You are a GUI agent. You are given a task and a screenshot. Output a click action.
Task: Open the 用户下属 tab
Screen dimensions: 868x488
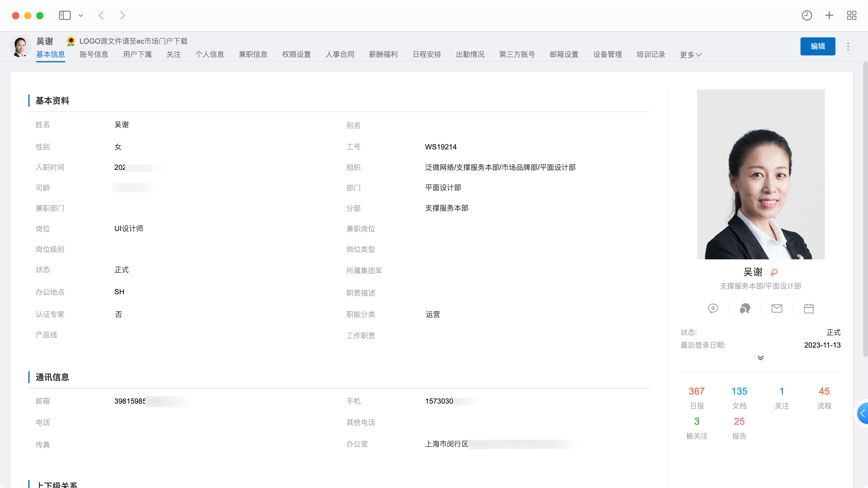point(137,55)
